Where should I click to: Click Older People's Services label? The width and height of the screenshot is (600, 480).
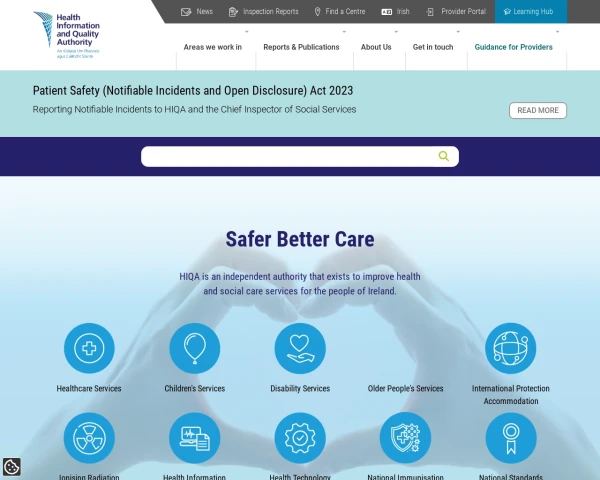pyautogui.click(x=405, y=389)
